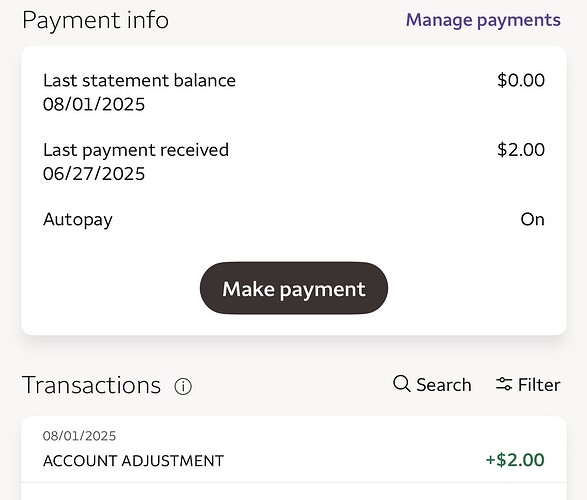Screen dimensions: 587x500
Task: Tap the Make payment button
Action: pos(294,288)
